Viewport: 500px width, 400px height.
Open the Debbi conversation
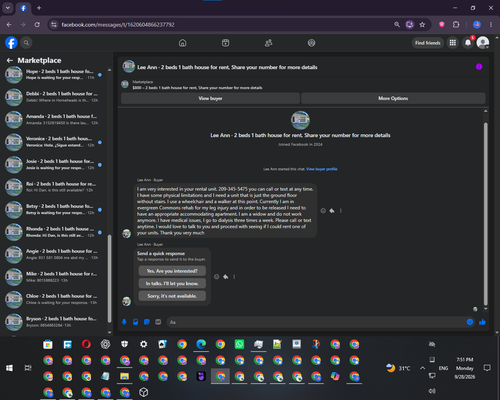(54, 97)
